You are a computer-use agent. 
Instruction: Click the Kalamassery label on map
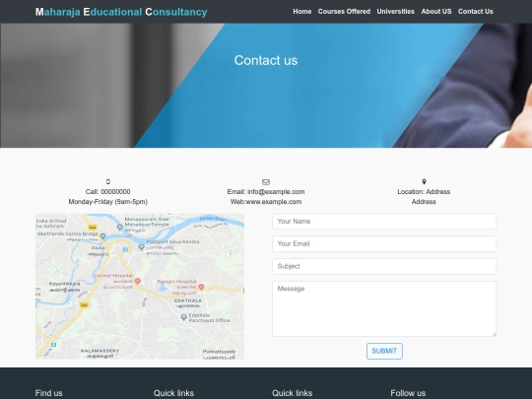click(x=100, y=351)
